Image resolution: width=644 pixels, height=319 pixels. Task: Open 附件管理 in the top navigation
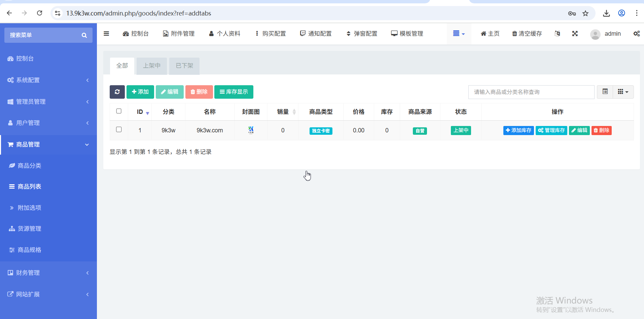point(179,34)
